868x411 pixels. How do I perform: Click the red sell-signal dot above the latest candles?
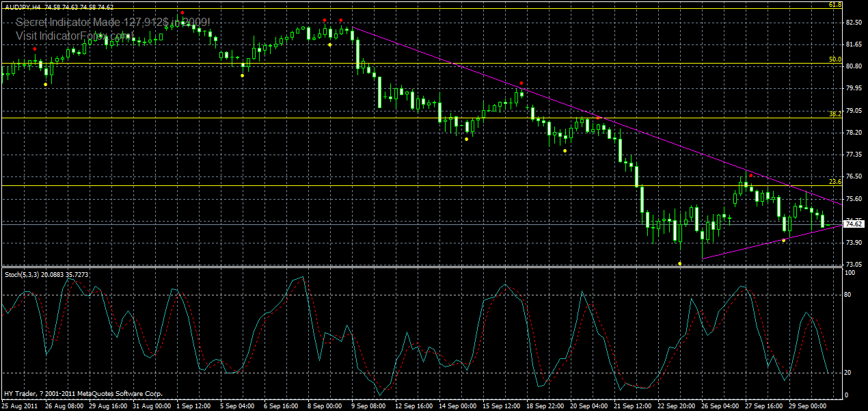click(751, 175)
